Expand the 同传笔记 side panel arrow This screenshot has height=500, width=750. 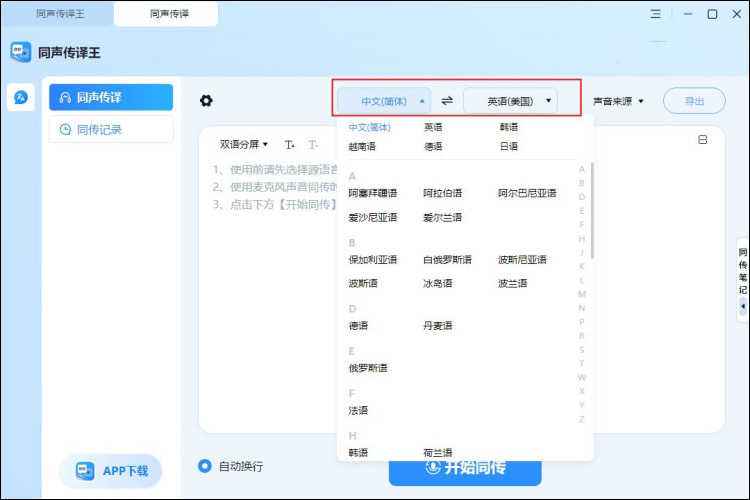[x=743, y=306]
